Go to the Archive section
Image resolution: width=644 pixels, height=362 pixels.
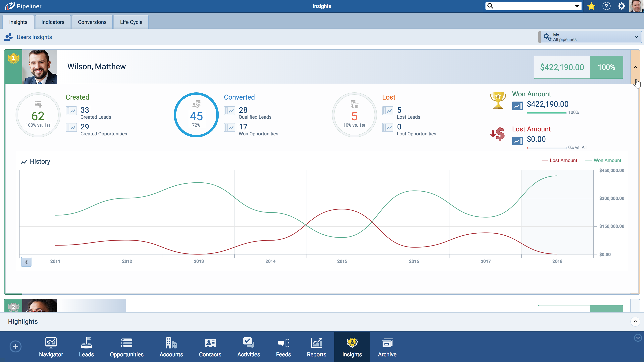387,347
